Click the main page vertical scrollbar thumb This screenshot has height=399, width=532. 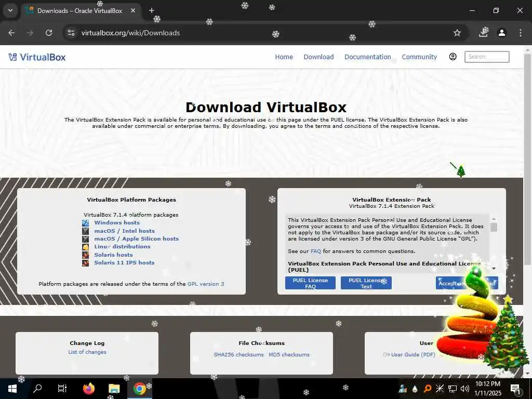coord(527,159)
